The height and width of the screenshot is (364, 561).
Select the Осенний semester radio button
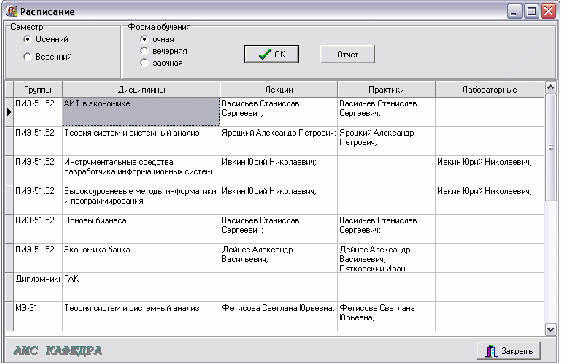click(x=28, y=39)
